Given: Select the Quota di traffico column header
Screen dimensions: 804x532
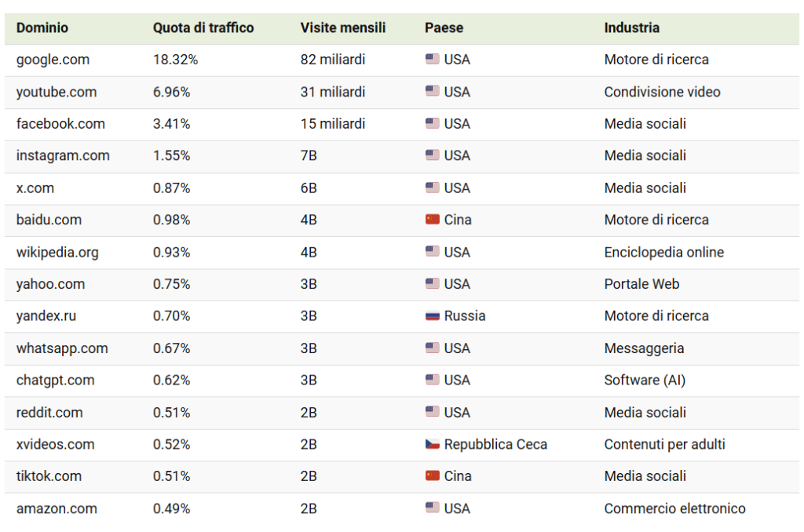Looking at the screenshot, I should click(203, 27).
